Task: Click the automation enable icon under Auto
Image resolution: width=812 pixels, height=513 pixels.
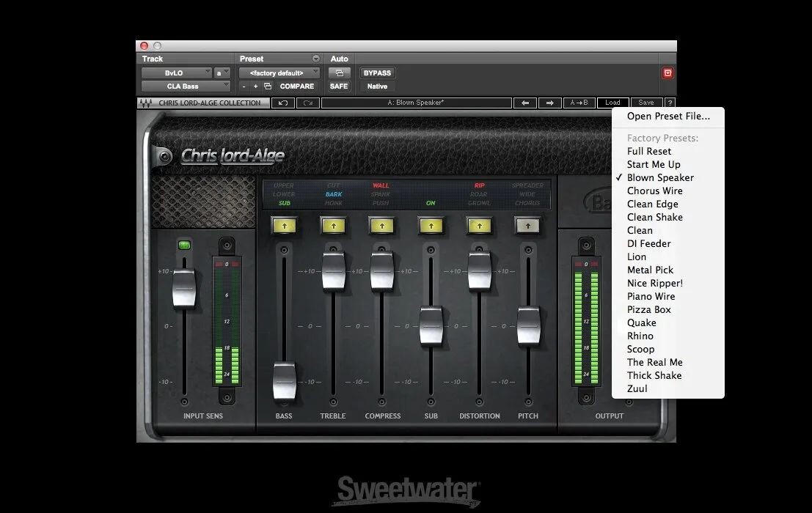Action: [x=338, y=73]
